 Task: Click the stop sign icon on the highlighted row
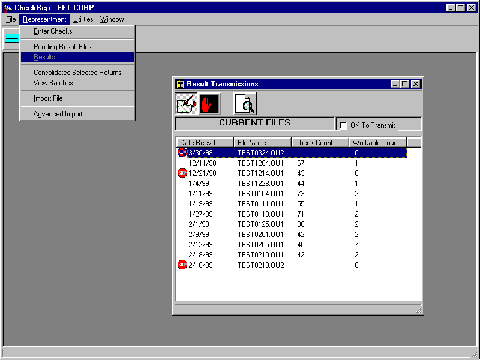point(182,153)
